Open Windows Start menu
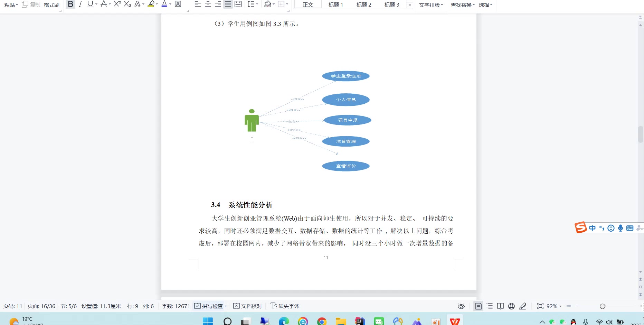The height and width of the screenshot is (325, 644). 208,321
